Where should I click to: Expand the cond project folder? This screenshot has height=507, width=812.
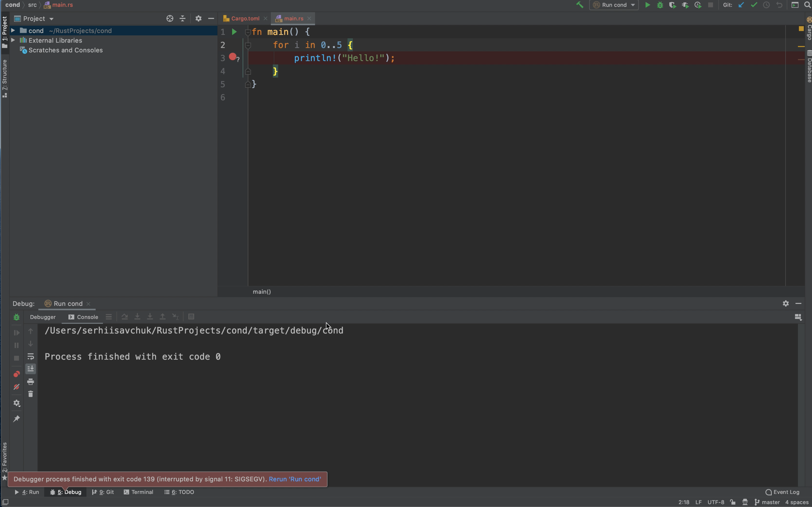pyautogui.click(x=13, y=31)
